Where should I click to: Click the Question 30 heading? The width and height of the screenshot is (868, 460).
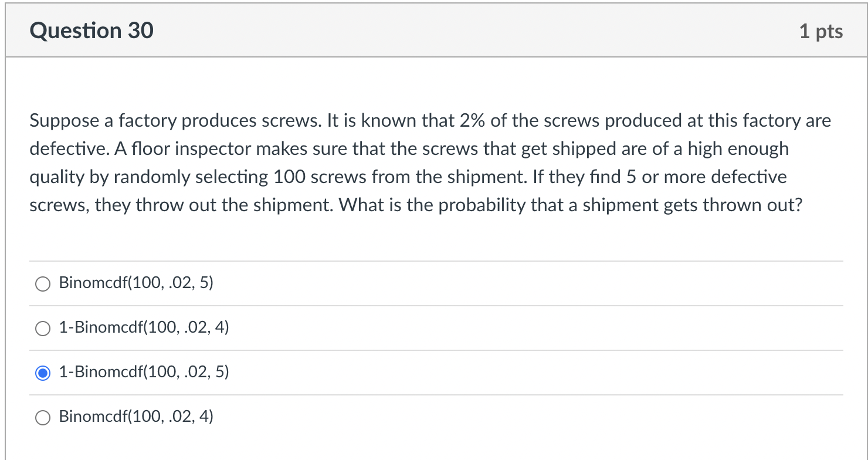(91, 30)
